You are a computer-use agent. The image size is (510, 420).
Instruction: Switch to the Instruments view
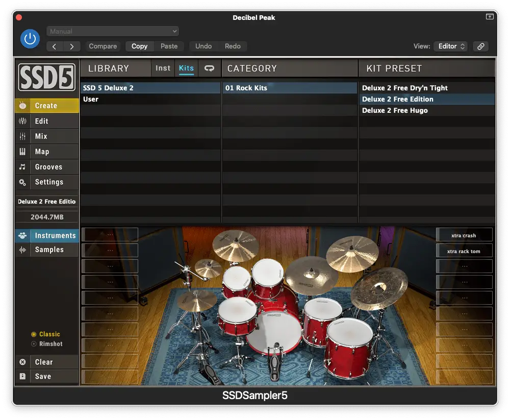pyautogui.click(x=47, y=235)
